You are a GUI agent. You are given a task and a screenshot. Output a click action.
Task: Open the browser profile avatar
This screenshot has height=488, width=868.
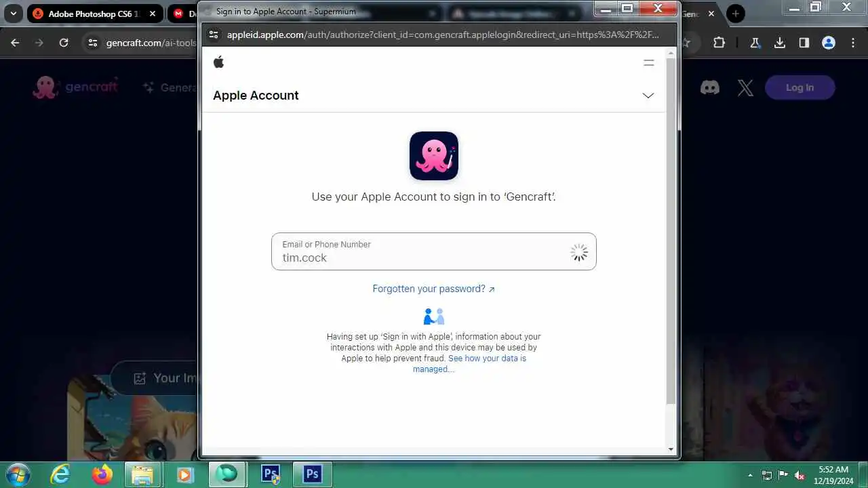[829, 43]
